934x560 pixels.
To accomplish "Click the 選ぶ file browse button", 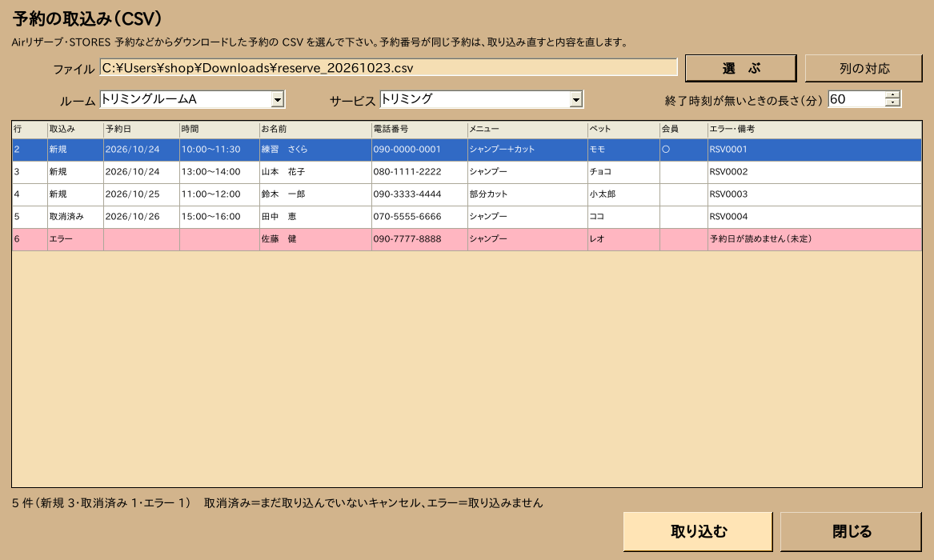I will point(740,69).
